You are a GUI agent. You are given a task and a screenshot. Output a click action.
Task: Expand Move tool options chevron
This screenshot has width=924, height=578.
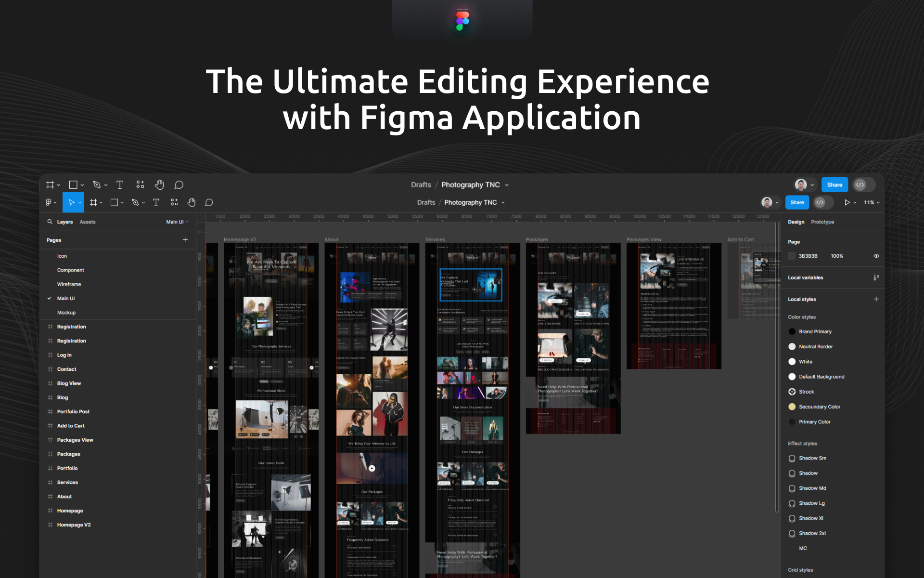(x=80, y=203)
